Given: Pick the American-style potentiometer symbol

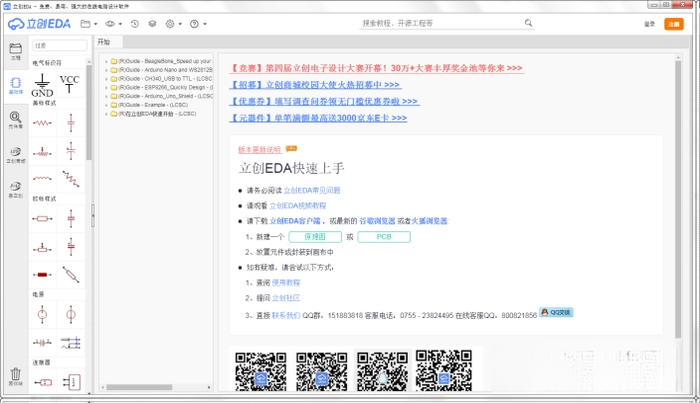Looking at the screenshot, I should coord(42,152).
